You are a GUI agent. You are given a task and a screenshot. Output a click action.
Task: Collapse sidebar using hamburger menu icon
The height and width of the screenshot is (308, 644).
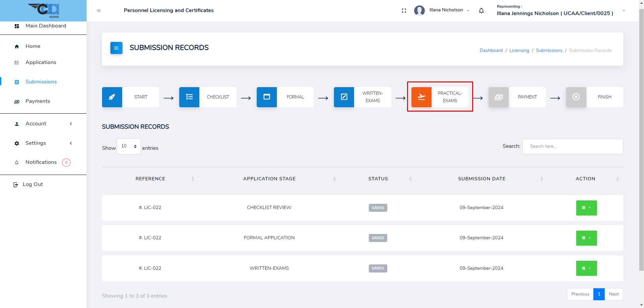(99, 10)
